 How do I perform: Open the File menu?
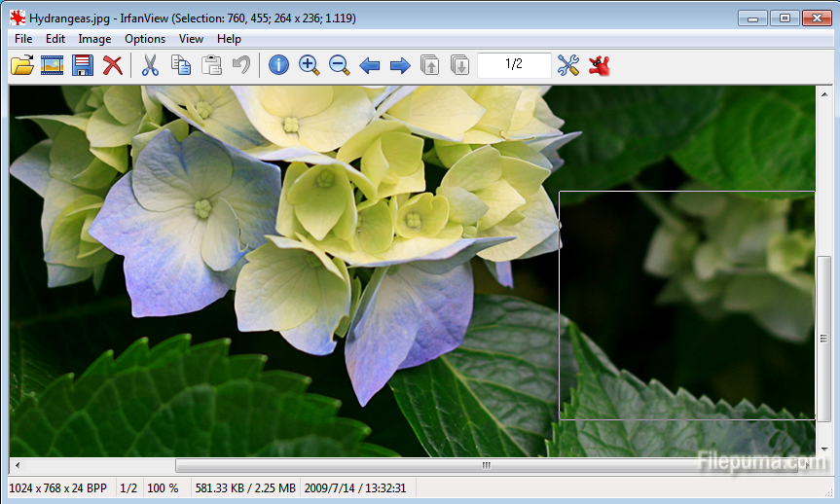point(23,39)
